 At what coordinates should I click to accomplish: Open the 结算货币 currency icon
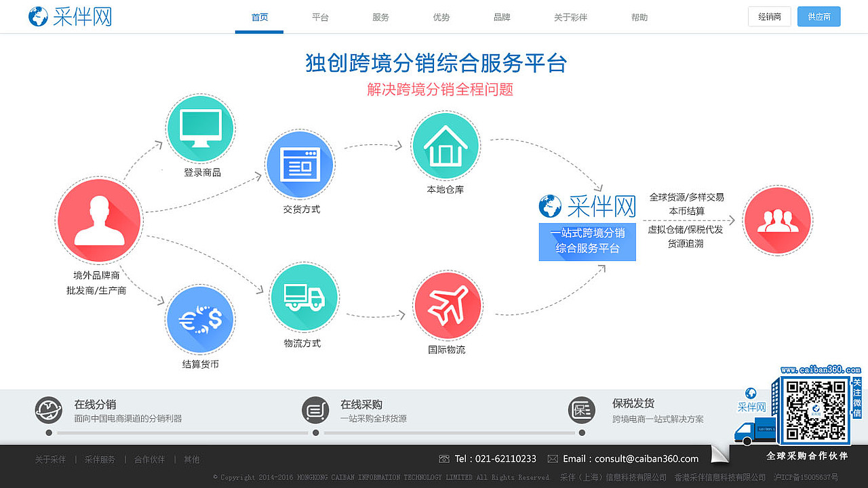point(200,319)
